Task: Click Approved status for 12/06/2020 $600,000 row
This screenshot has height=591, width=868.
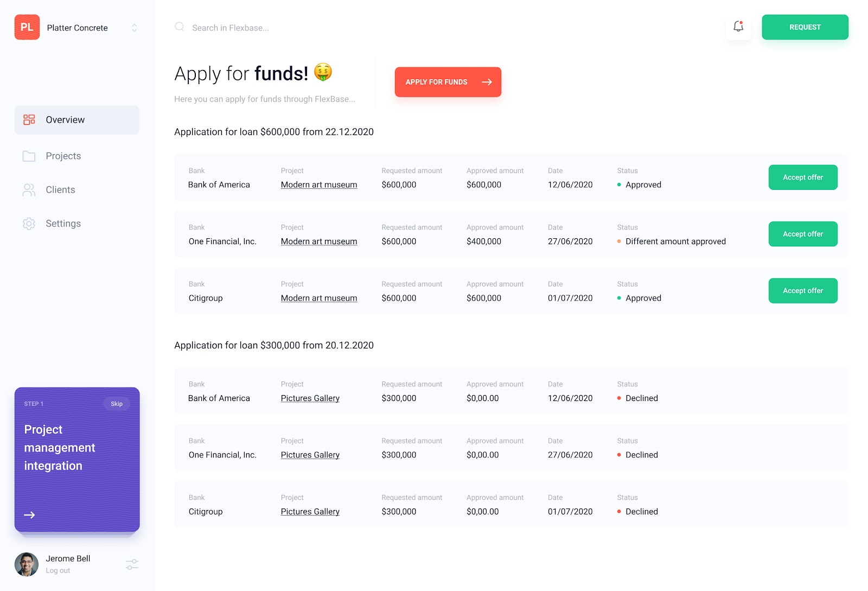Action: click(x=639, y=185)
